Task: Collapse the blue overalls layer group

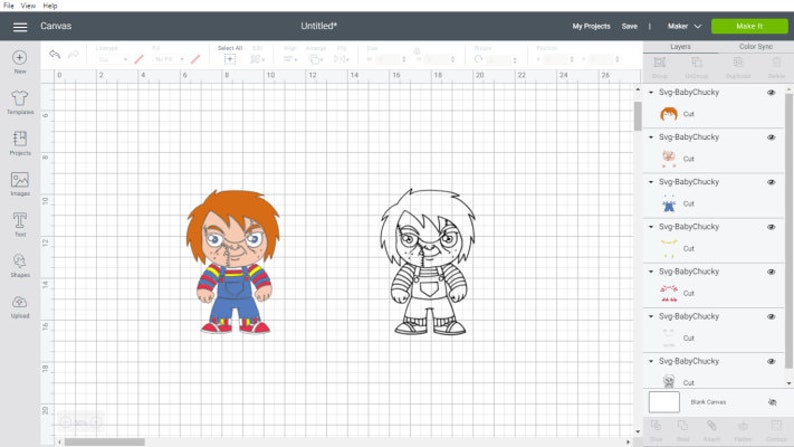Action: tap(651, 182)
